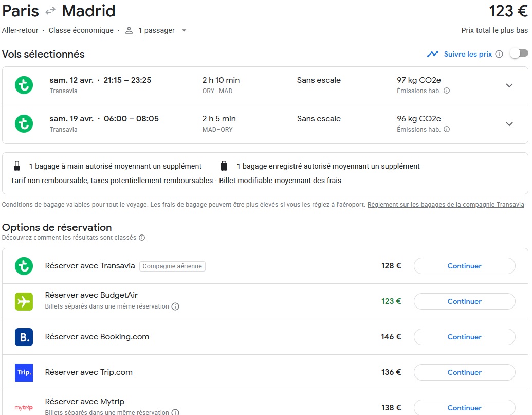Open BudgetAir separate tickets info icon
532x415 pixels.
pyautogui.click(x=175, y=306)
